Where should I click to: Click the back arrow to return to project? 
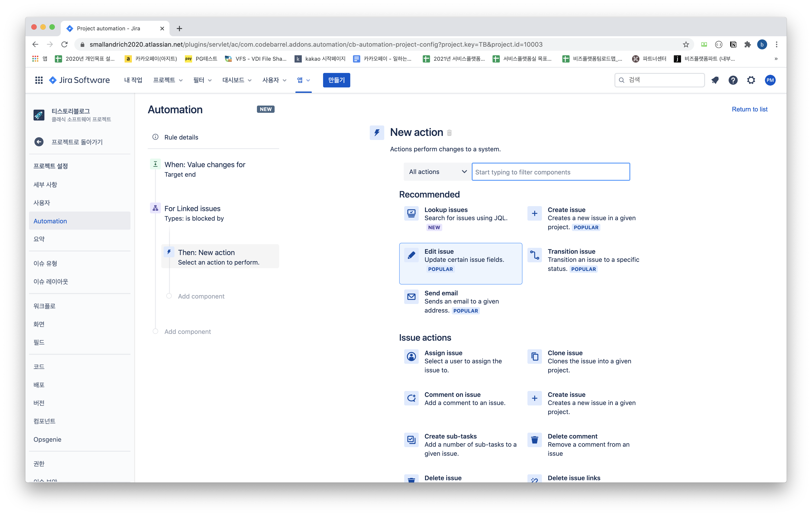39,142
